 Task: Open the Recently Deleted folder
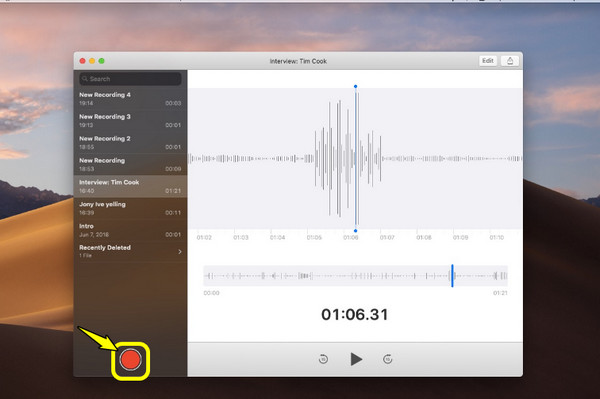[130, 251]
